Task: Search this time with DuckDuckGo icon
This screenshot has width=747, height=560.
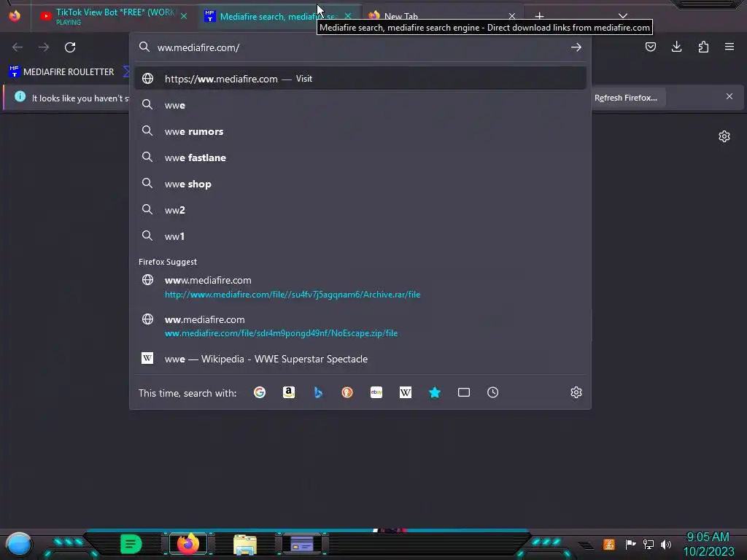Action: pos(347,392)
